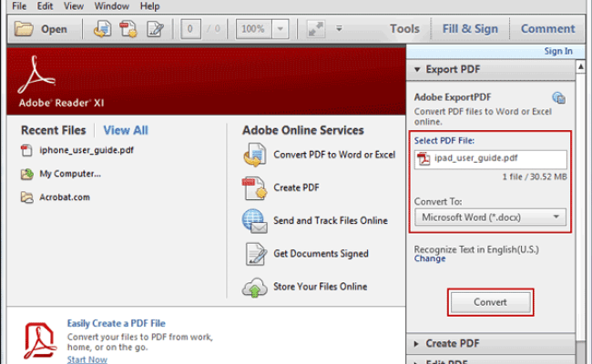This screenshot has height=364, width=592.
Task: Click the Start Now link
Action: pos(87,359)
